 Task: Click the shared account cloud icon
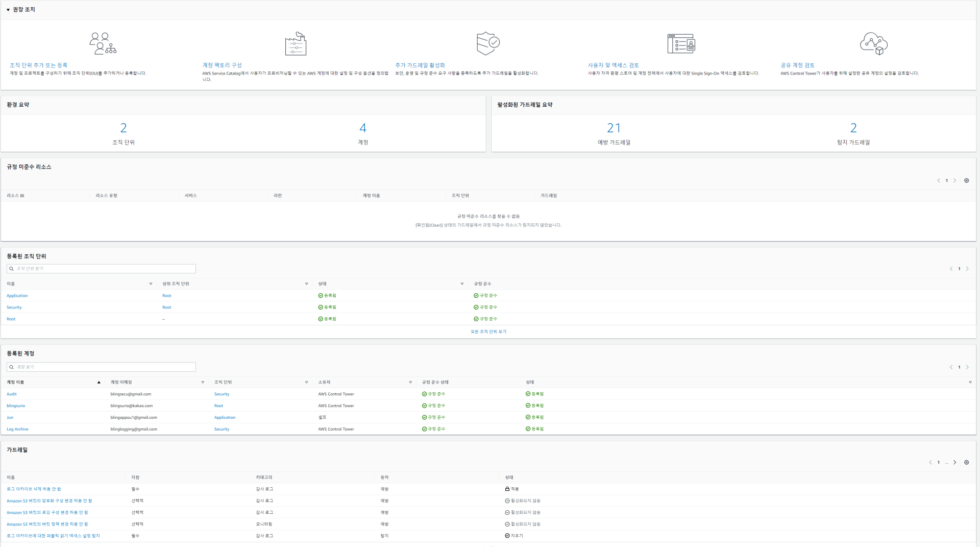[x=873, y=43]
